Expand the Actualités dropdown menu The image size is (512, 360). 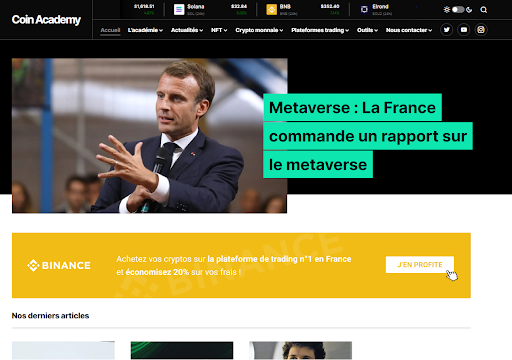click(187, 30)
